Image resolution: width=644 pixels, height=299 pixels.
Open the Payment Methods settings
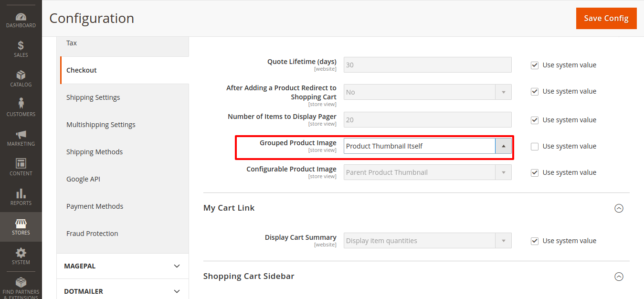[95, 206]
